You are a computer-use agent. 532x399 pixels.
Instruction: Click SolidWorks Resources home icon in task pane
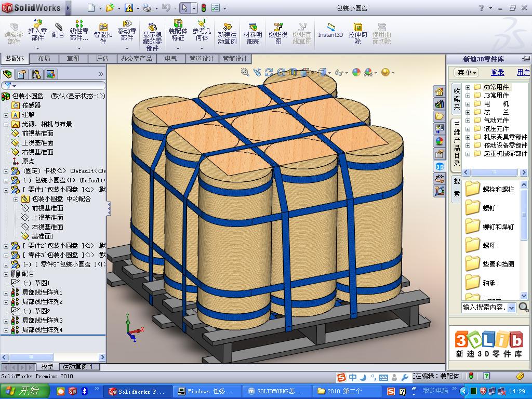(440, 91)
